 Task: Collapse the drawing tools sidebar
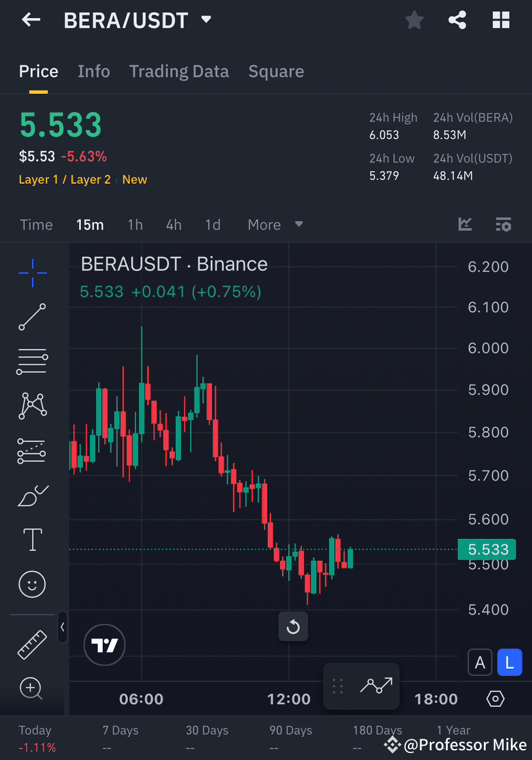62,628
